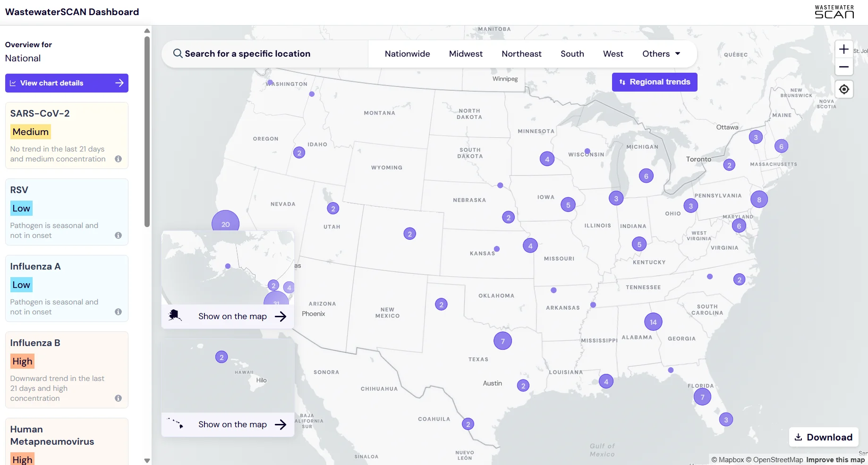This screenshot has width=868, height=465.
Task: Switch to the Nationwide view
Action: point(408,54)
